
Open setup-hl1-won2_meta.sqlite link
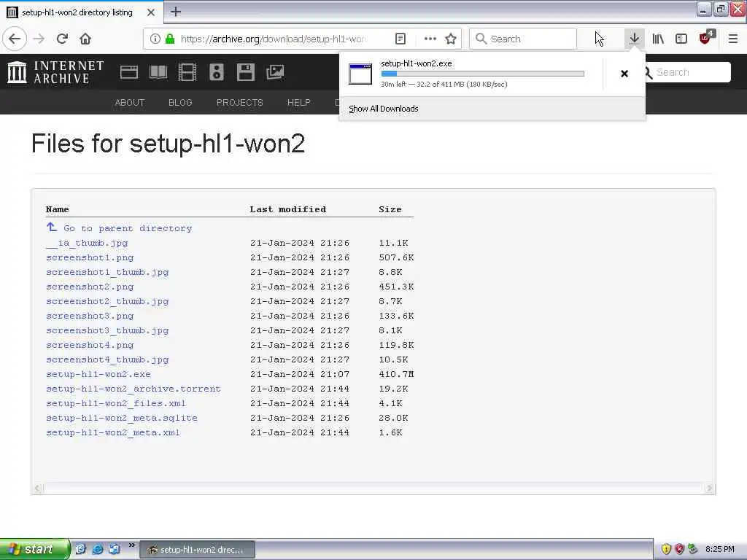[x=122, y=418]
